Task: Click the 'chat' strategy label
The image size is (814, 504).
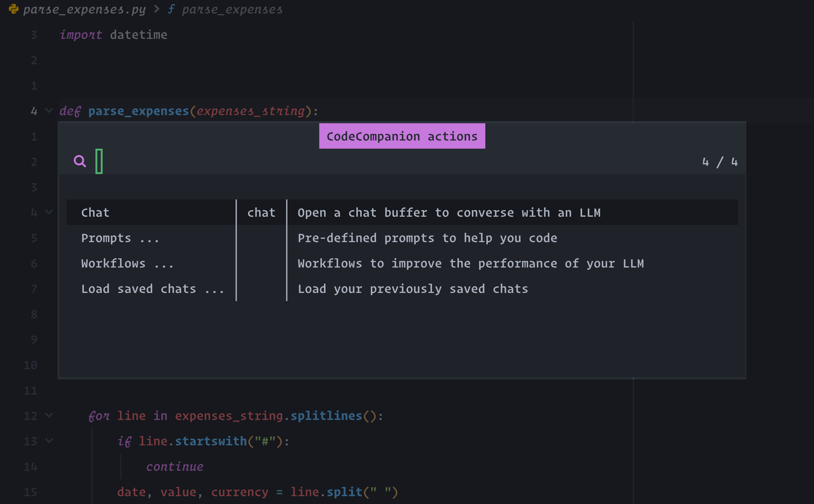Action: coord(261,212)
